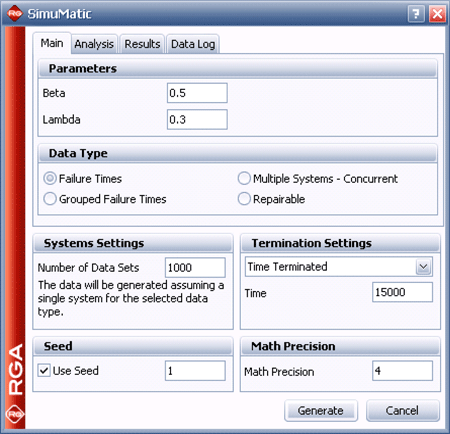This screenshot has height=434, width=450.
Task: Click the SimuMatic RG title bar icon
Action: tap(14, 13)
